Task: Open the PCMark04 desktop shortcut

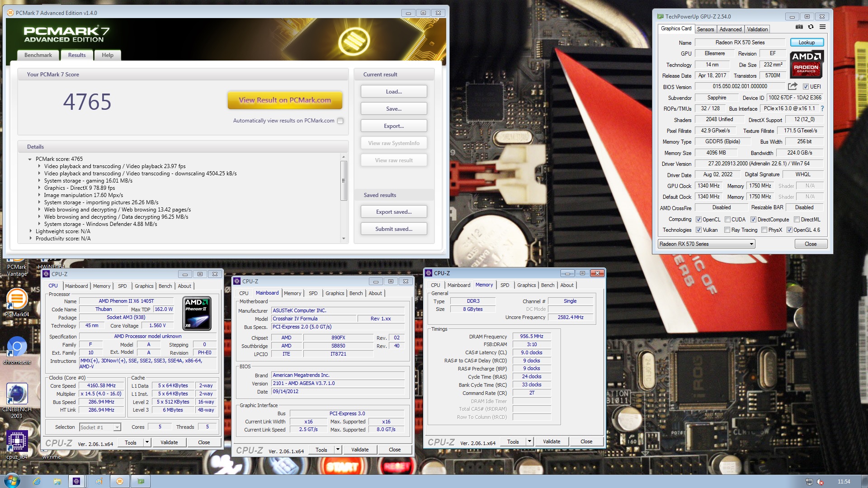Action: (17, 302)
